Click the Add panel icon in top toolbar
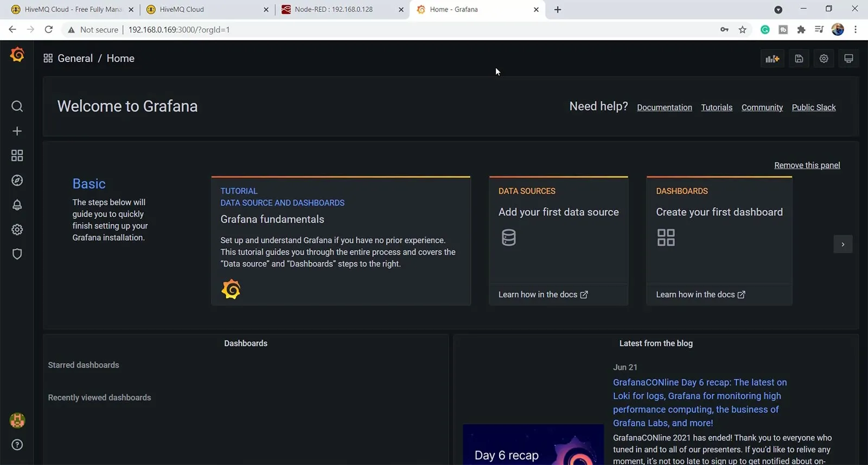Screen dimensions: 868x465 click(772, 59)
